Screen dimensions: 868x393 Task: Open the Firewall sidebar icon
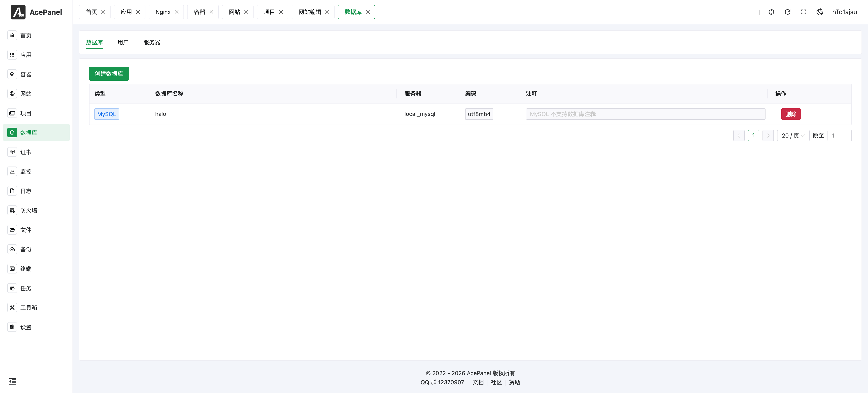pyautogui.click(x=12, y=210)
